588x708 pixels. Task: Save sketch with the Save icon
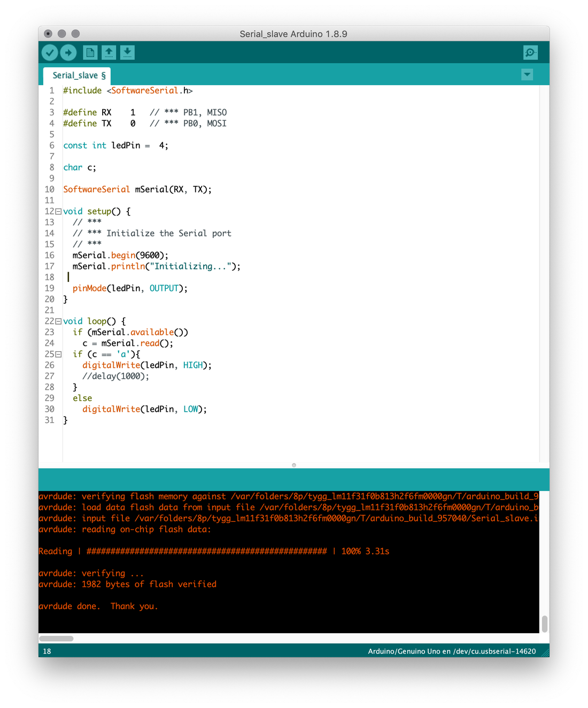coord(127,52)
